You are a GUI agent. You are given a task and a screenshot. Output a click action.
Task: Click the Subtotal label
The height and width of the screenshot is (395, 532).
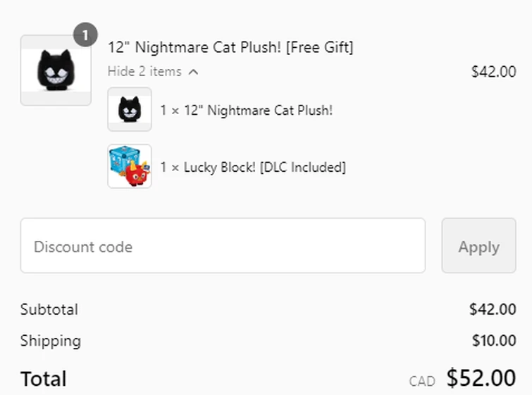[x=49, y=309]
